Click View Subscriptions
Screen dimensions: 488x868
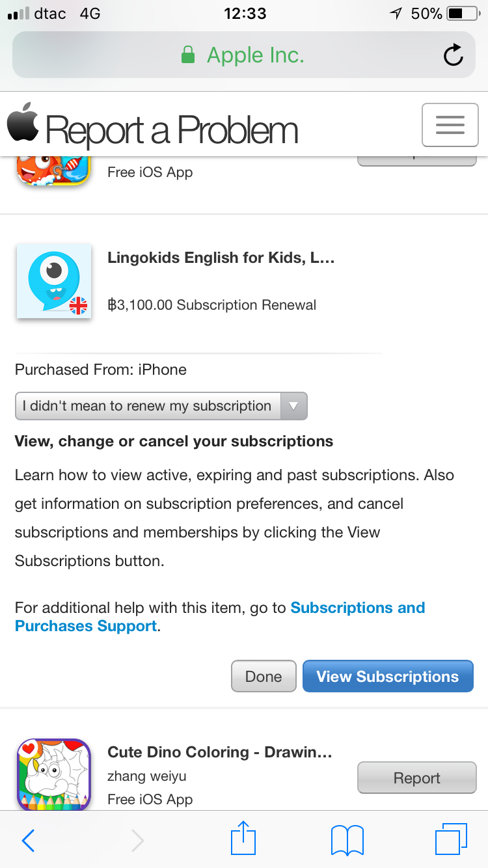(388, 676)
